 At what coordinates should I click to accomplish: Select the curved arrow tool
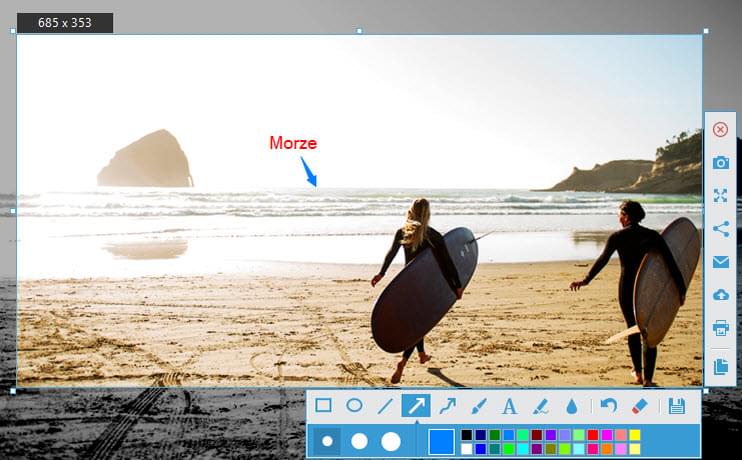[x=447, y=406]
